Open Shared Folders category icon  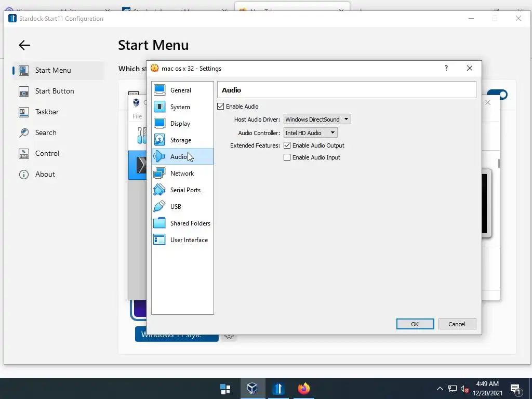pos(159,223)
